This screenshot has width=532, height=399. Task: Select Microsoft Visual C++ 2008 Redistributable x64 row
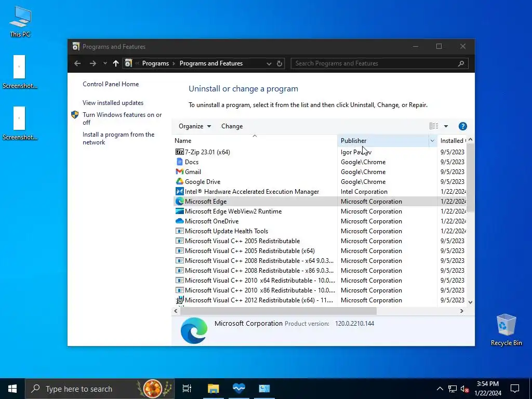[x=320, y=261]
